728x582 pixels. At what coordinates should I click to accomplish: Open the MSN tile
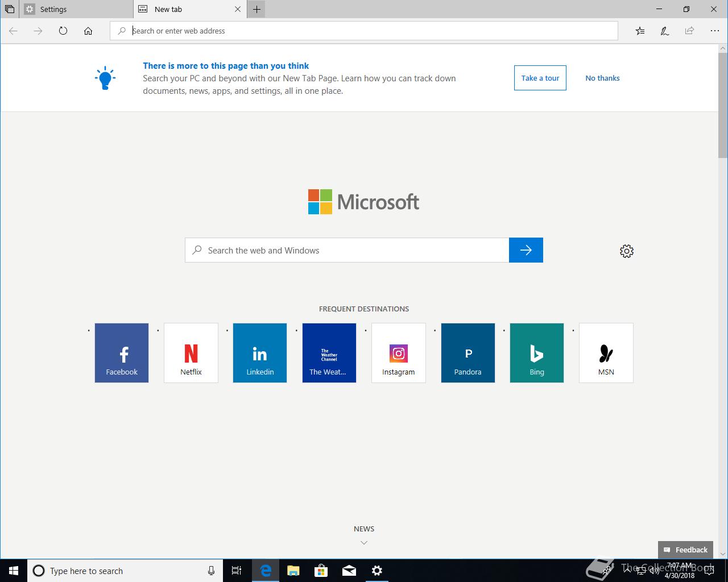coord(606,353)
